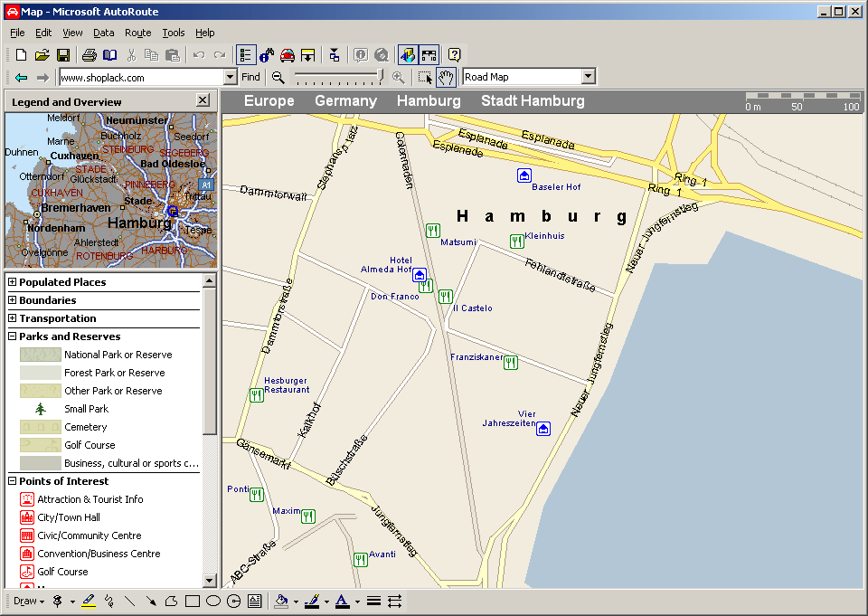Open the Draw menu dropdown
The width and height of the screenshot is (868, 616).
[x=29, y=601]
